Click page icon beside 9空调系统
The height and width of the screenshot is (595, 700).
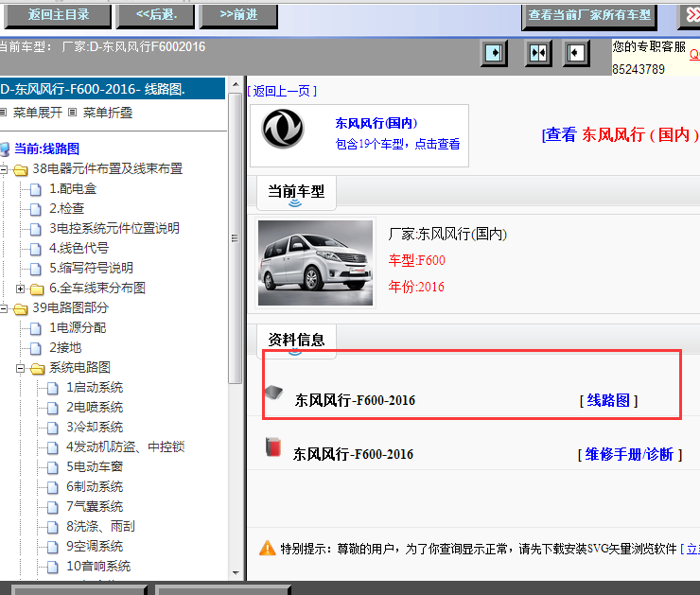click(53, 548)
